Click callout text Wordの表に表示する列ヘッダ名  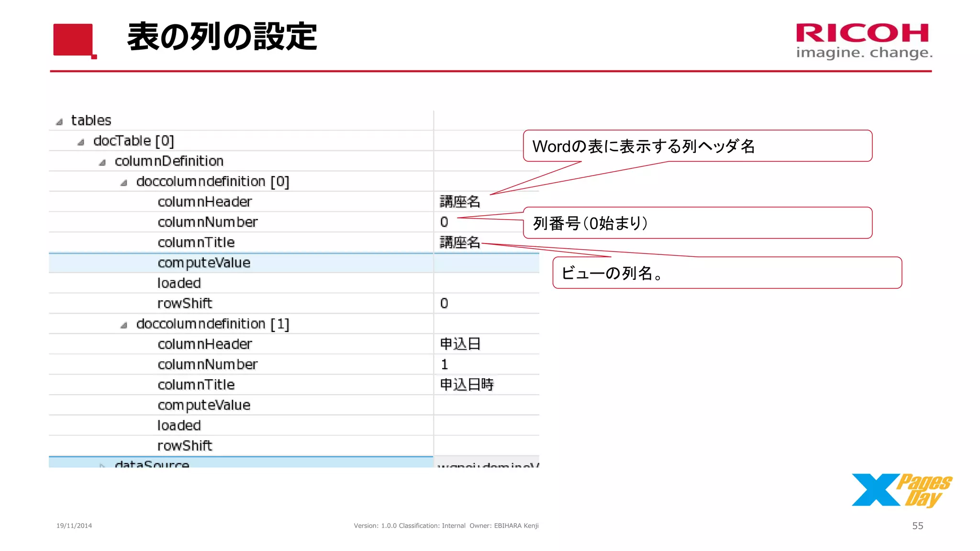pyautogui.click(x=644, y=146)
